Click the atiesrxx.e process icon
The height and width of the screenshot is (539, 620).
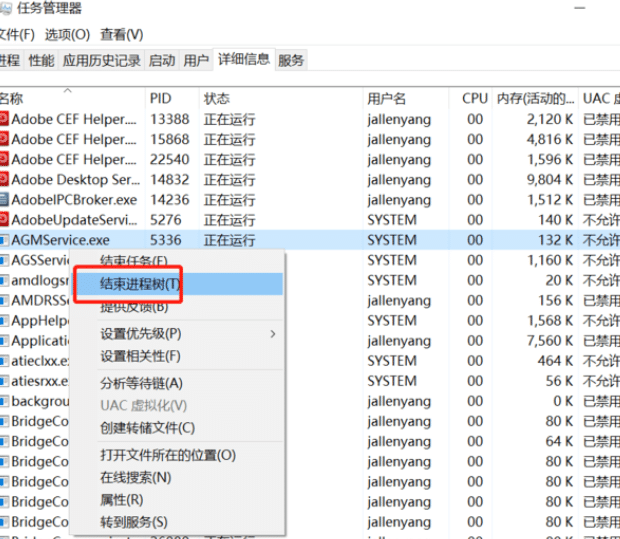coord(4,381)
